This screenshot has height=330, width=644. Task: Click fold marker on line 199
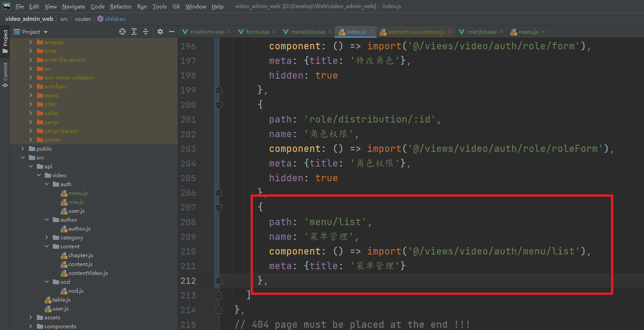point(218,90)
